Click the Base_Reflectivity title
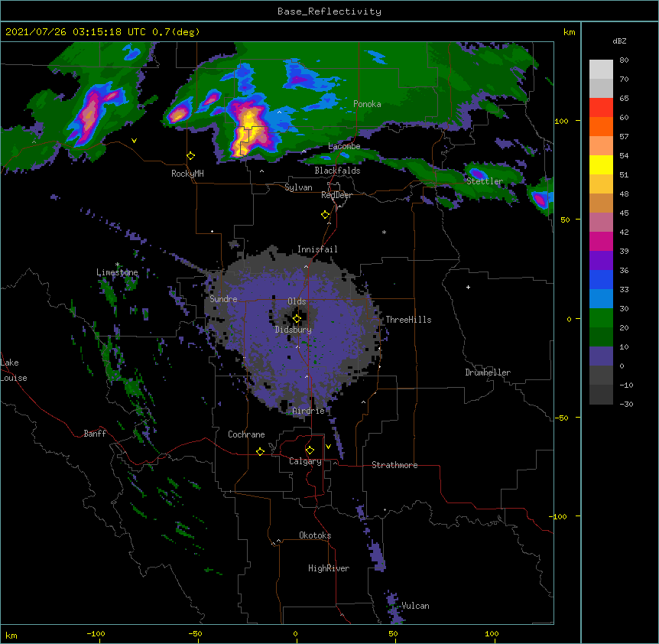 [x=329, y=11]
